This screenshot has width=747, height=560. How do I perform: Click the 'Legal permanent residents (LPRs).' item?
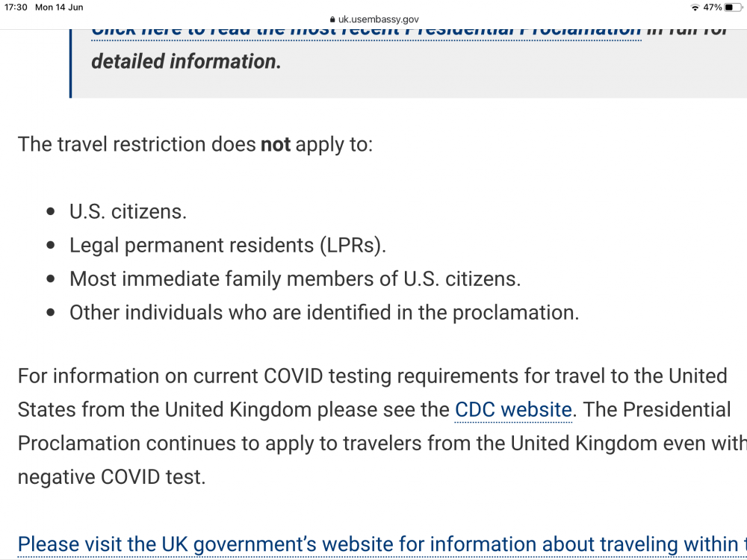228,246
